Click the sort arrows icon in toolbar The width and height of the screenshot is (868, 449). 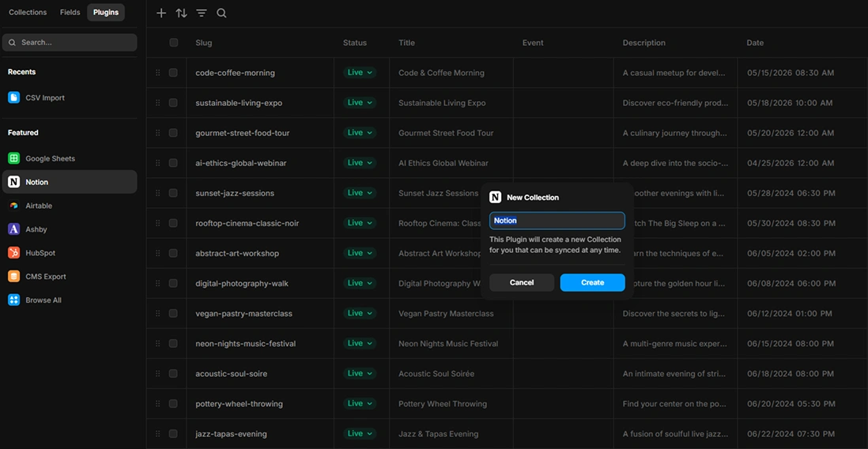click(181, 13)
